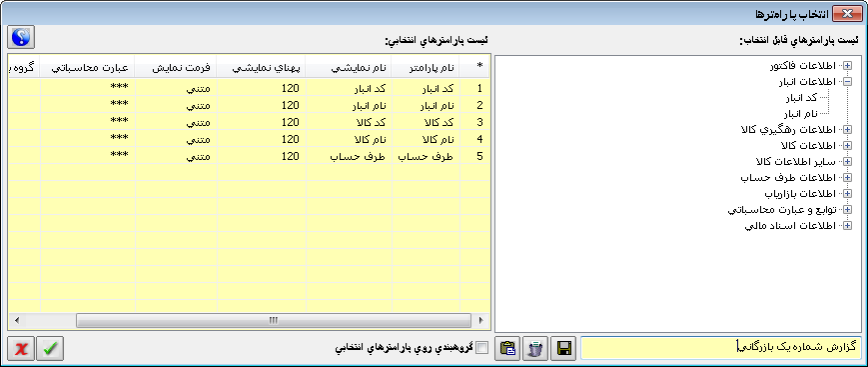Click format cell متني in row 2

click(176, 105)
